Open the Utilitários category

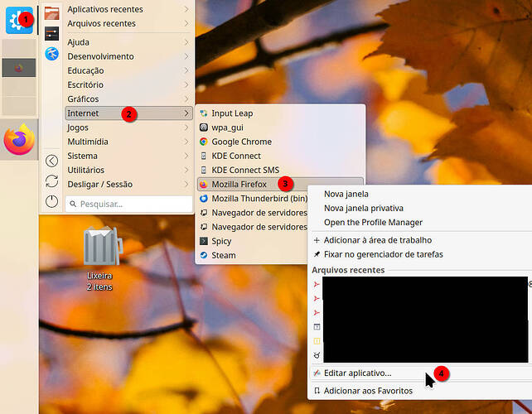pos(128,170)
